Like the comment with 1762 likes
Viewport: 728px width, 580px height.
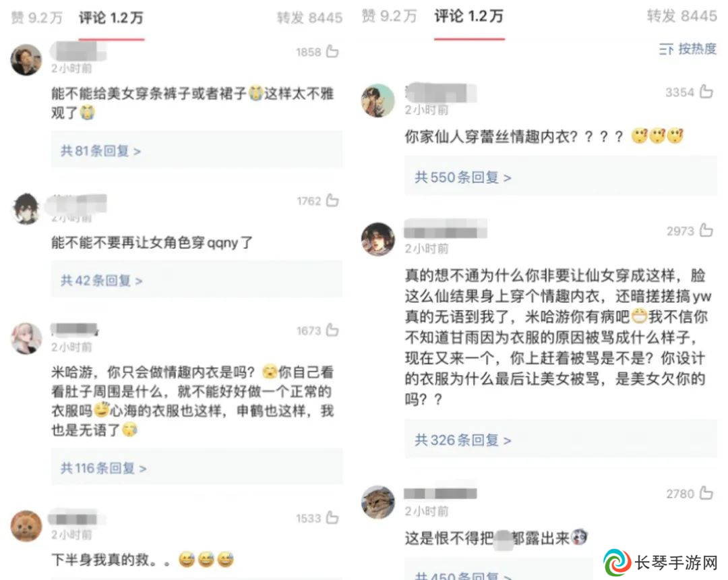(x=332, y=200)
